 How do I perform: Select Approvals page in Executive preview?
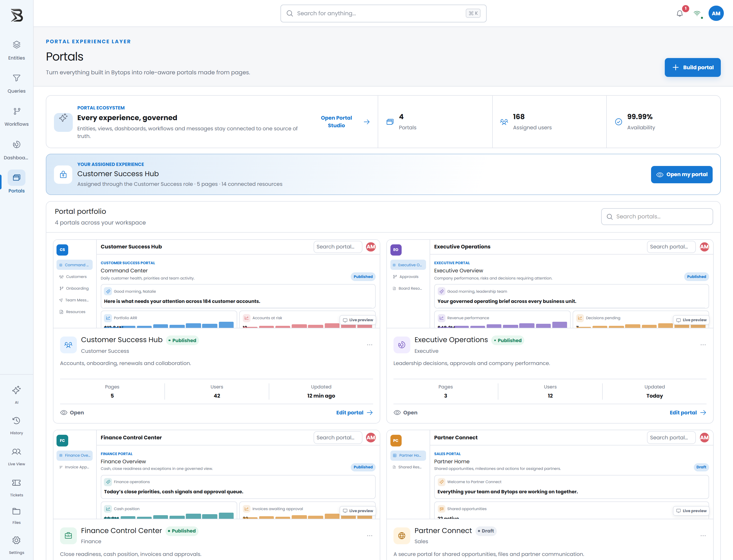pos(408,277)
